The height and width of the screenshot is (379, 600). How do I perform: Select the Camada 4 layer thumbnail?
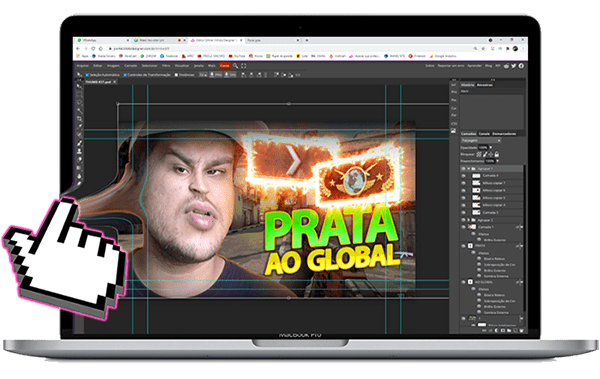coord(476,176)
